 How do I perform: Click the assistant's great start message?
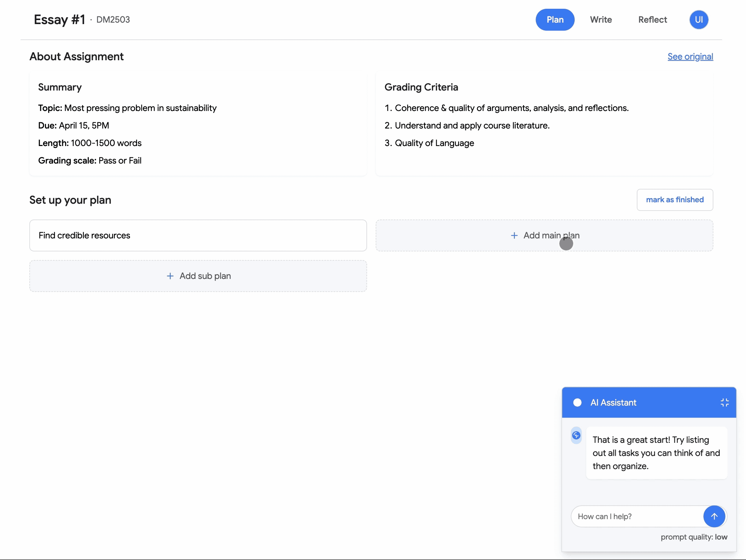[656, 453]
